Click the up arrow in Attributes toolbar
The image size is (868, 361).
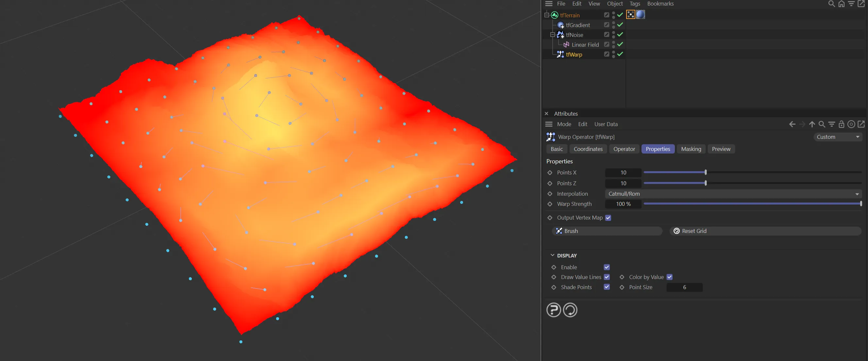pos(812,124)
